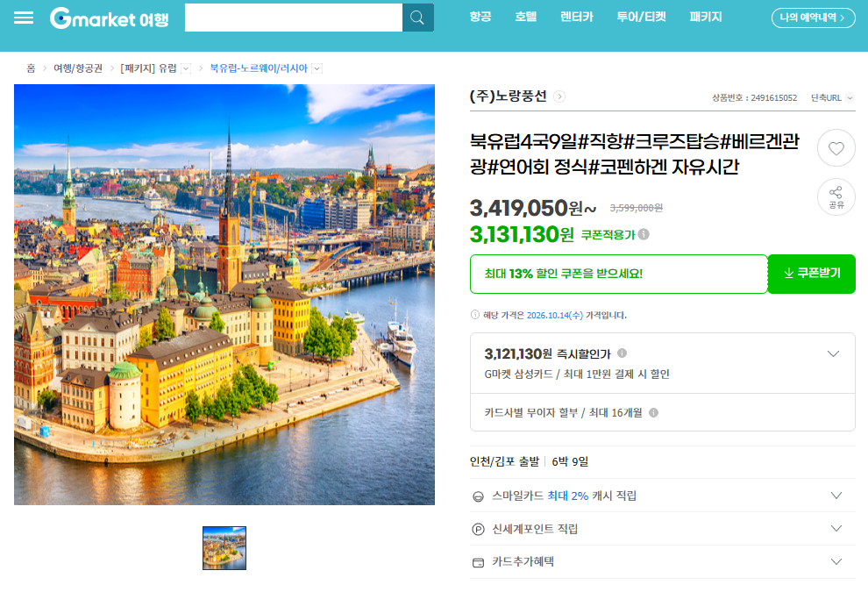Expand the 즉시할인가 details chevron
This screenshot has height=592, width=868.
833,353
